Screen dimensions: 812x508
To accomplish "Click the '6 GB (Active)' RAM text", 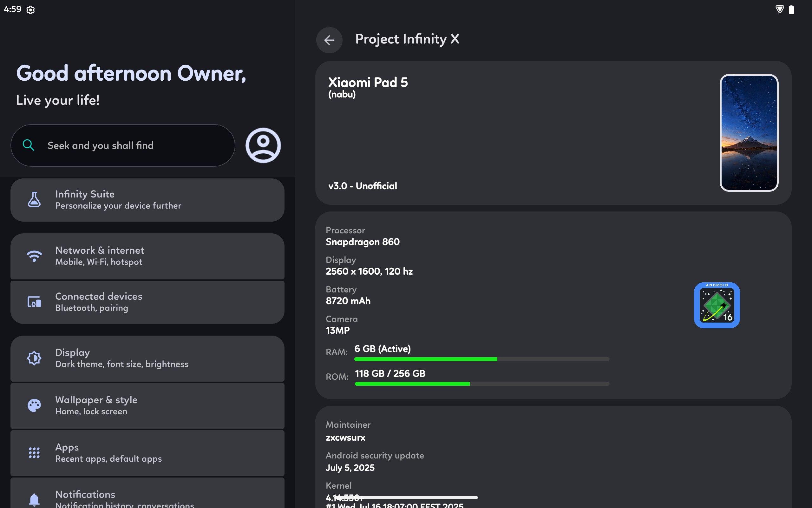I will [383, 349].
